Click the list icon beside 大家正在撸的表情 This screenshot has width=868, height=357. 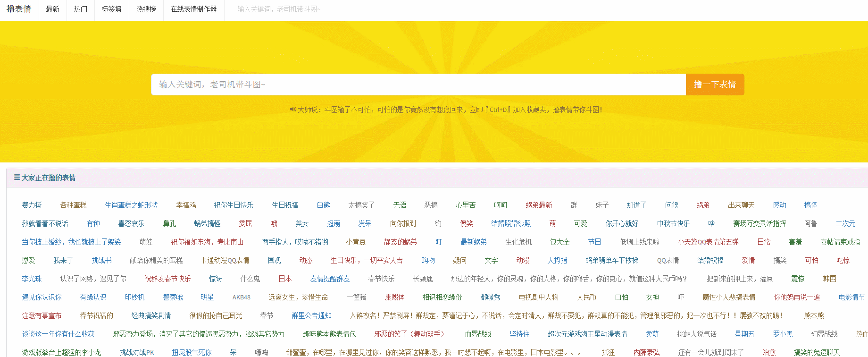pos(17,178)
